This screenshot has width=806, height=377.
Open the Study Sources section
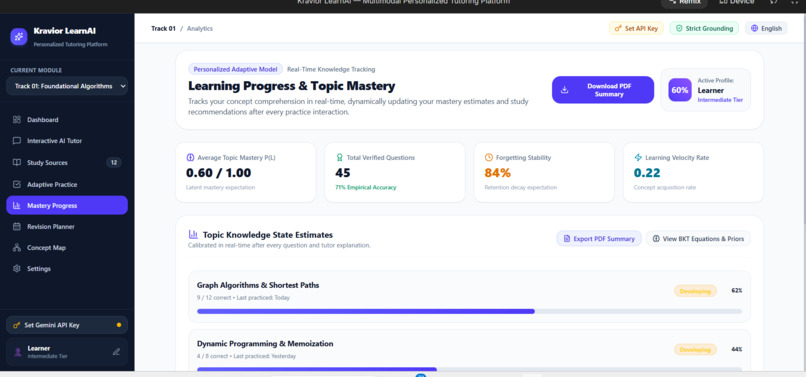point(67,163)
